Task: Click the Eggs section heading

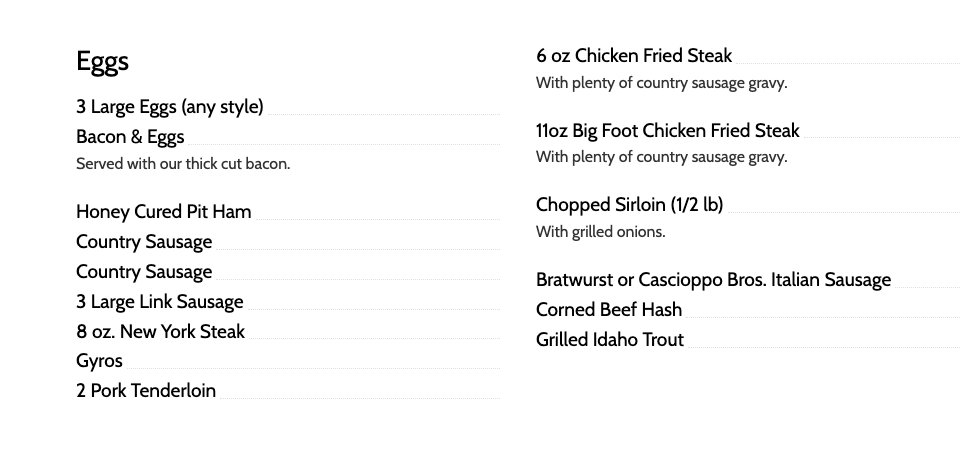Action: click(102, 62)
